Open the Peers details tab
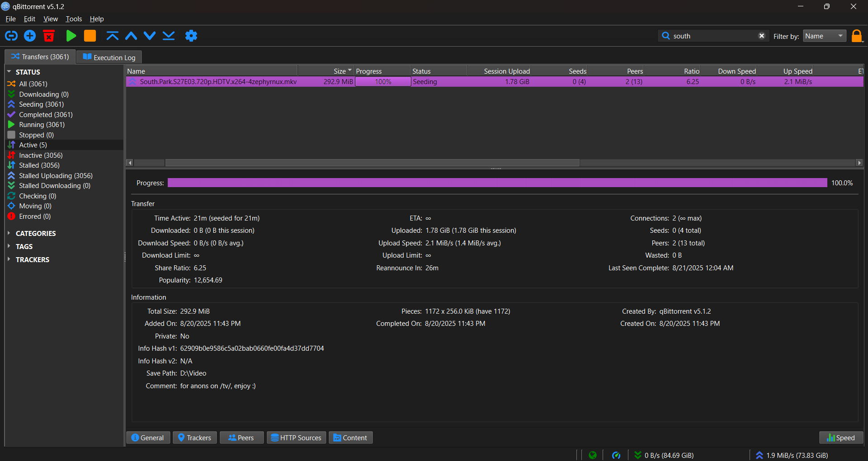The width and height of the screenshot is (868, 461). click(241, 437)
